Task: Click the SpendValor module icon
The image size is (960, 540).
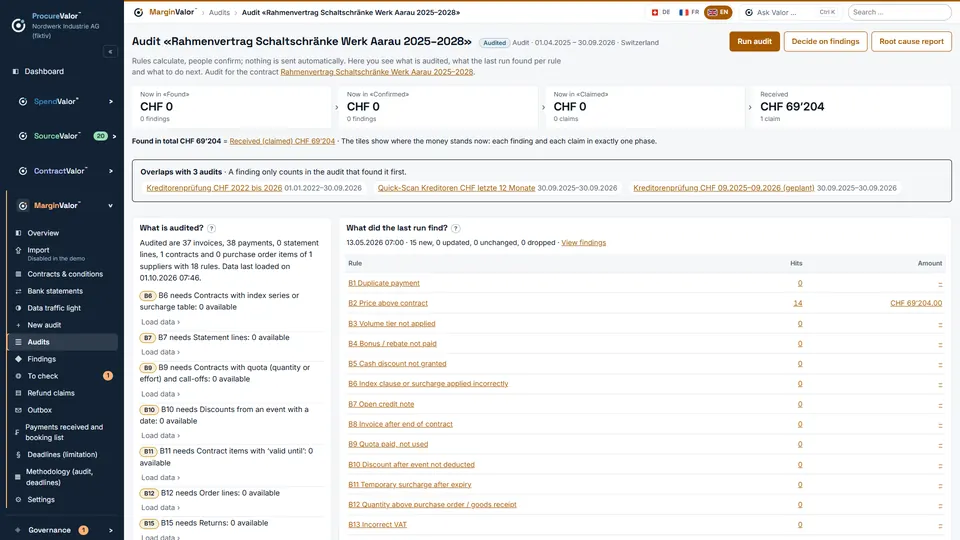Action: coord(23,102)
